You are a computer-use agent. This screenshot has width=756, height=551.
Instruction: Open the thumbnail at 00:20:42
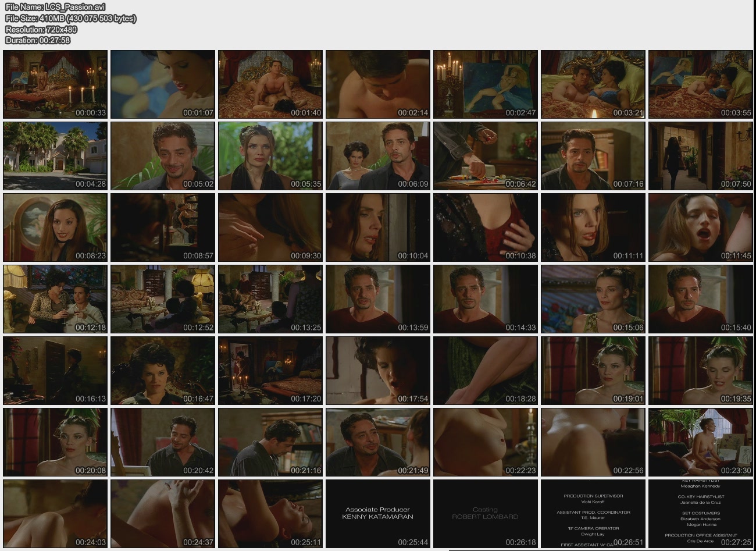(x=162, y=442)
